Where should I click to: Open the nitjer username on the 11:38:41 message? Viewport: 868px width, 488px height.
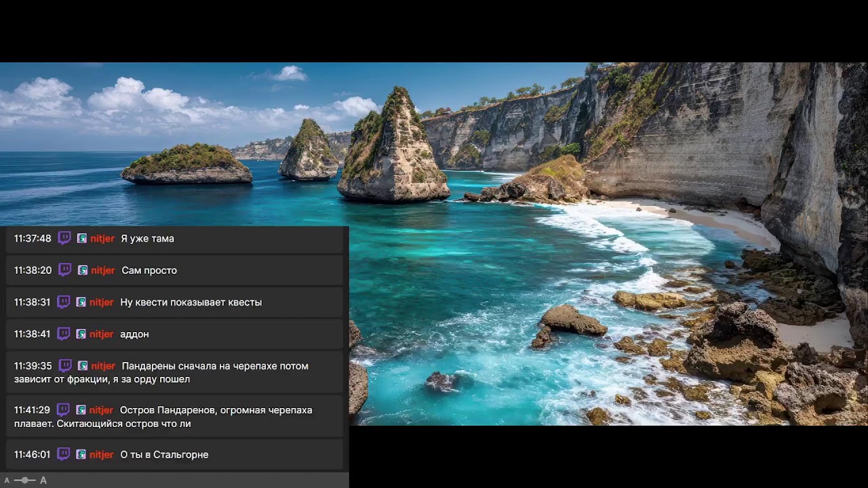point(102,334)
